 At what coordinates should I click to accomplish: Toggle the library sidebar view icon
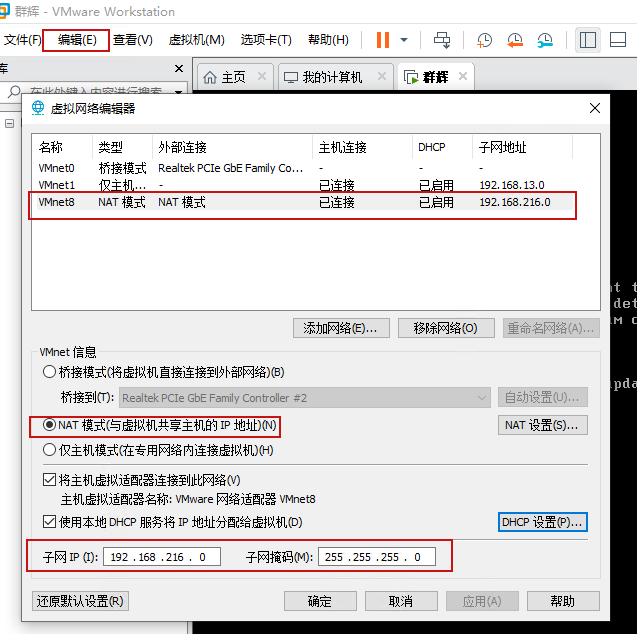588,40
